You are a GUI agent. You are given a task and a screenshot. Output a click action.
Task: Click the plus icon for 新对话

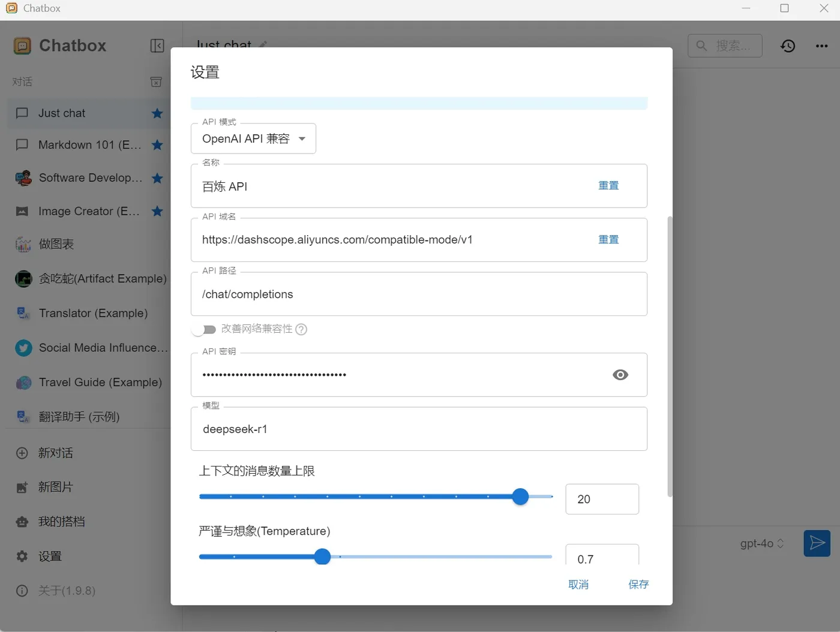[22, 453]
